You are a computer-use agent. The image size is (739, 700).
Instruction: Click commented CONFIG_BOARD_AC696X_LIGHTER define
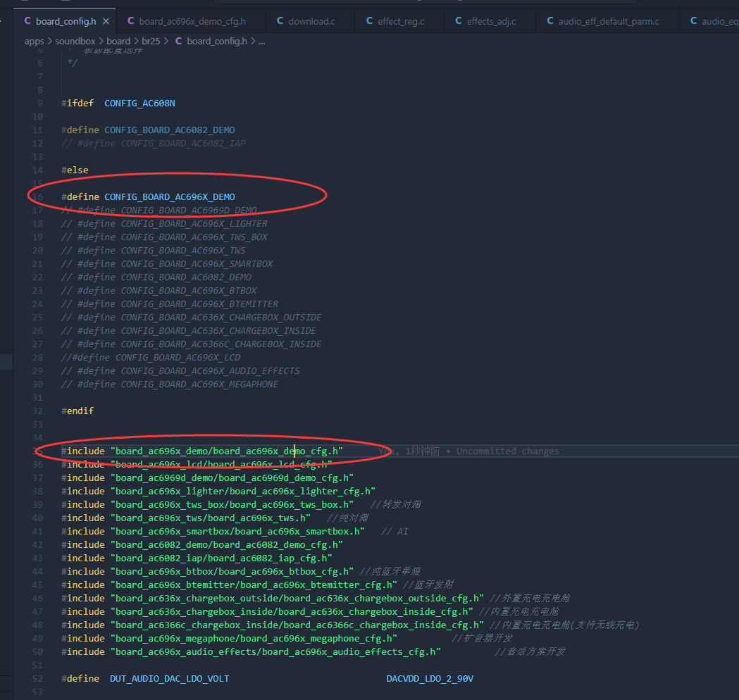pos(164,224)
